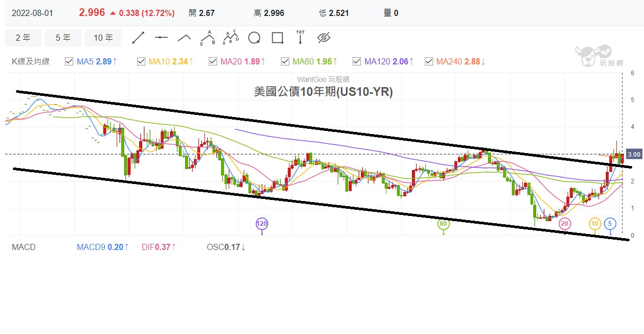Click the yellow 10 marker on the time axis

coord(595,224)
